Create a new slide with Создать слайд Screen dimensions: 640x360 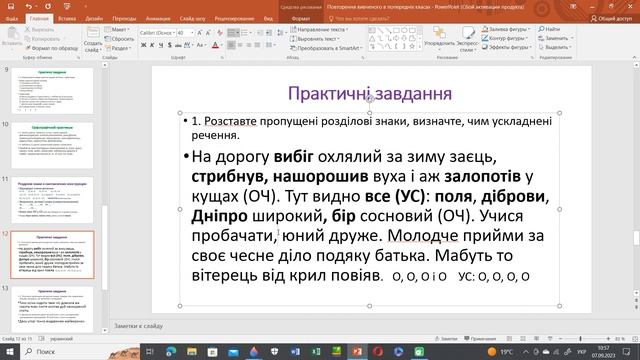pos(93,40)
